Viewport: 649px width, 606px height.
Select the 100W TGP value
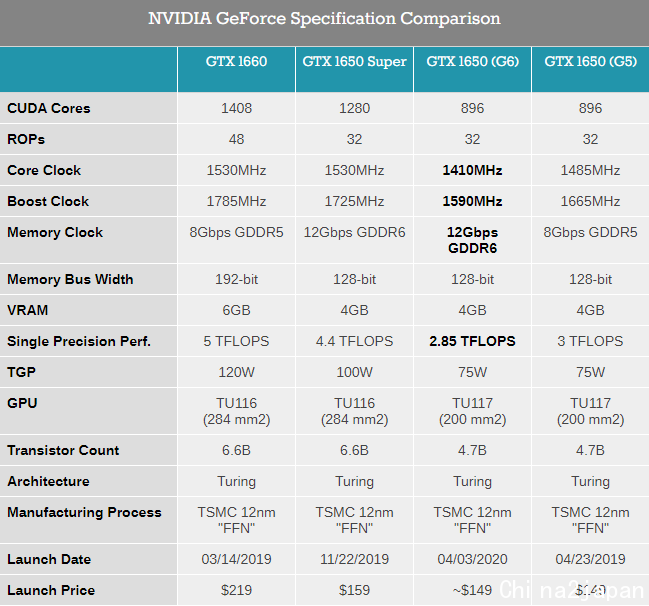pyautogui.click(x=354, y=372)
